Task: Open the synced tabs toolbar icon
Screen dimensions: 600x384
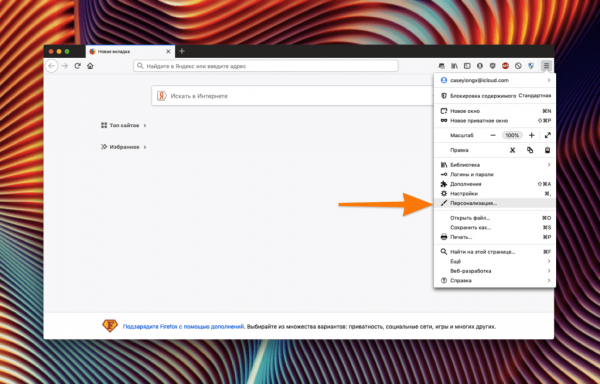Action: [442, 66]
